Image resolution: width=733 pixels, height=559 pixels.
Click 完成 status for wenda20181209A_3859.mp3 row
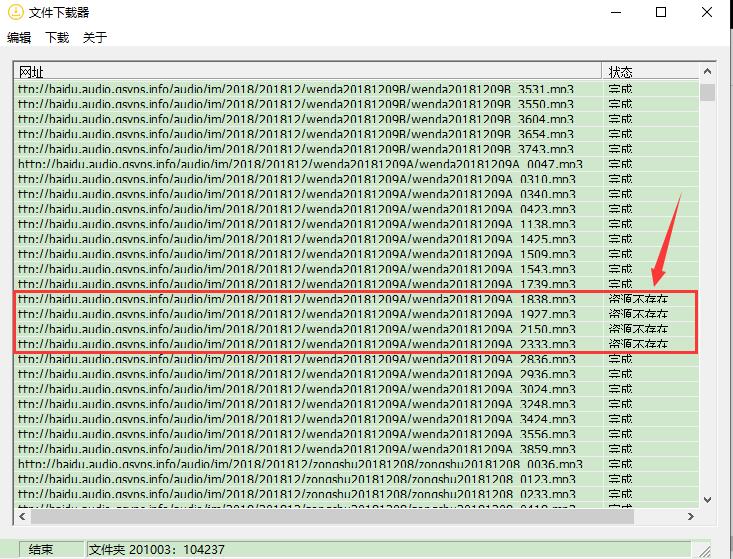(x=620, y=449)
